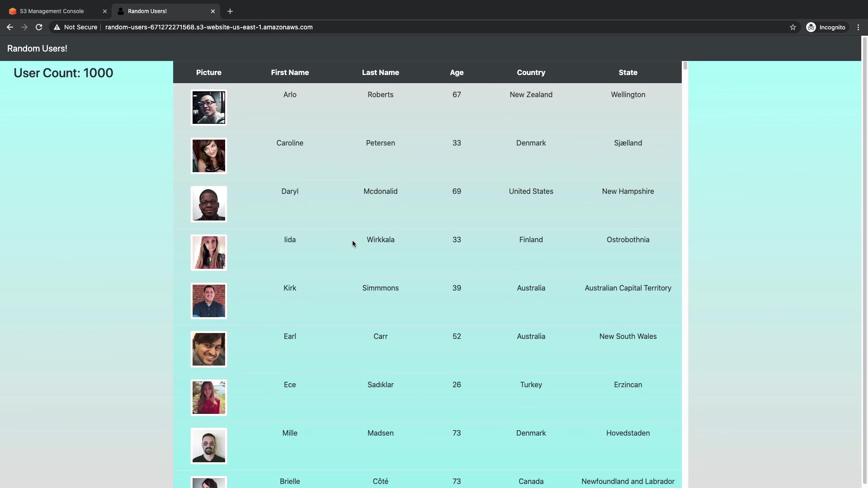Select the Random Users! tab
This screenshot has width=868, height=488.
tap(147, 11)
